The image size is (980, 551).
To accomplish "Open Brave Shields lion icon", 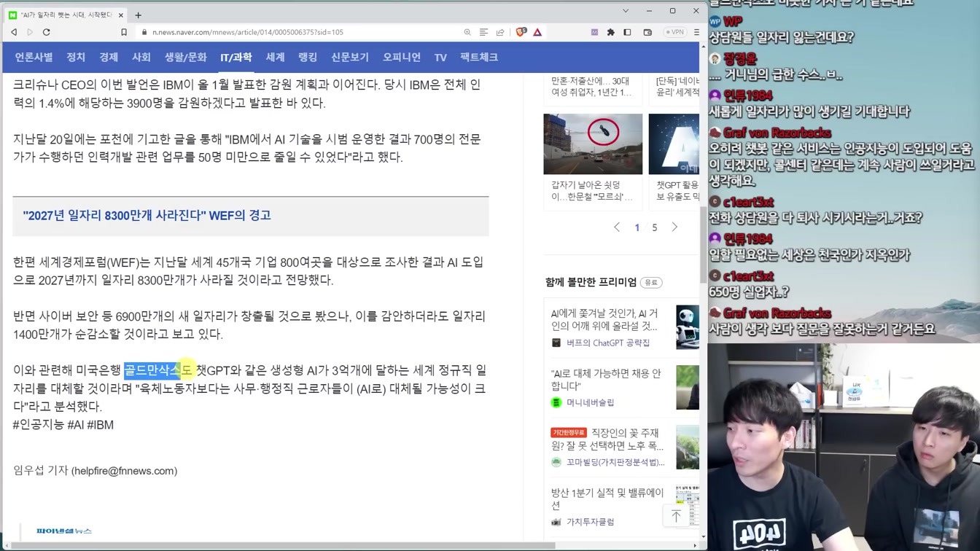I will (x=521, y=32).
